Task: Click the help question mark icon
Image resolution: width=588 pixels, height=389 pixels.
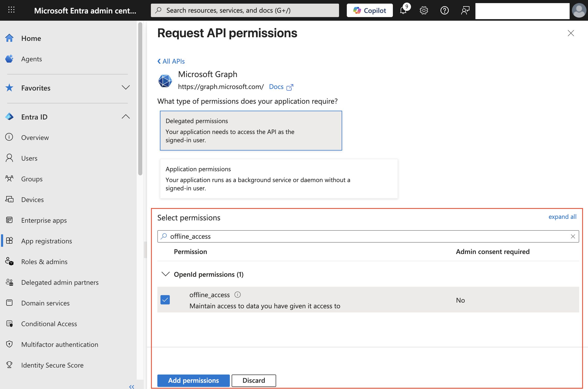Action: (444, 10)
